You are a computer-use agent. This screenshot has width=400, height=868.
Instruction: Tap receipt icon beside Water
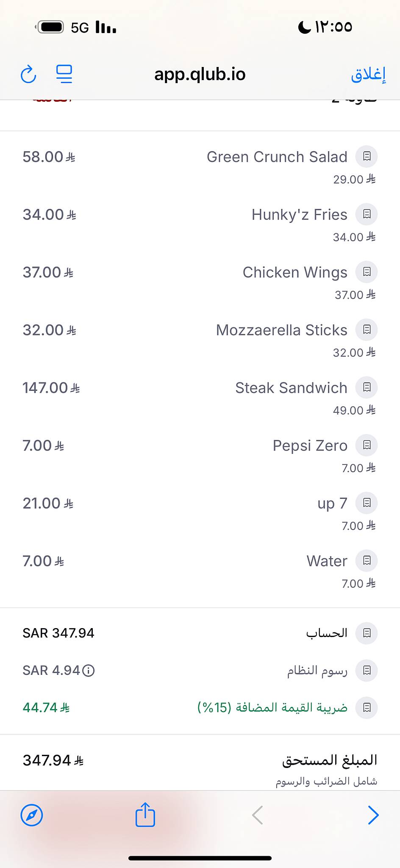click(367, 561)
